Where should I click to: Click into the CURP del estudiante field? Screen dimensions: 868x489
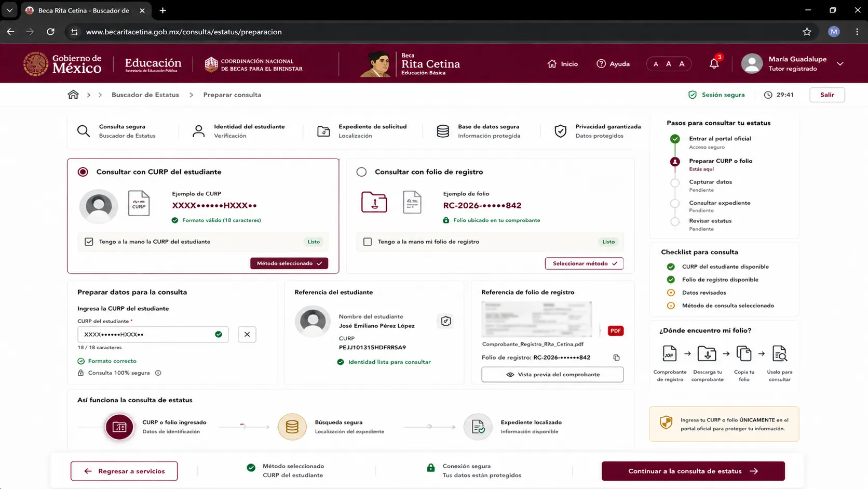coord(153,334)
